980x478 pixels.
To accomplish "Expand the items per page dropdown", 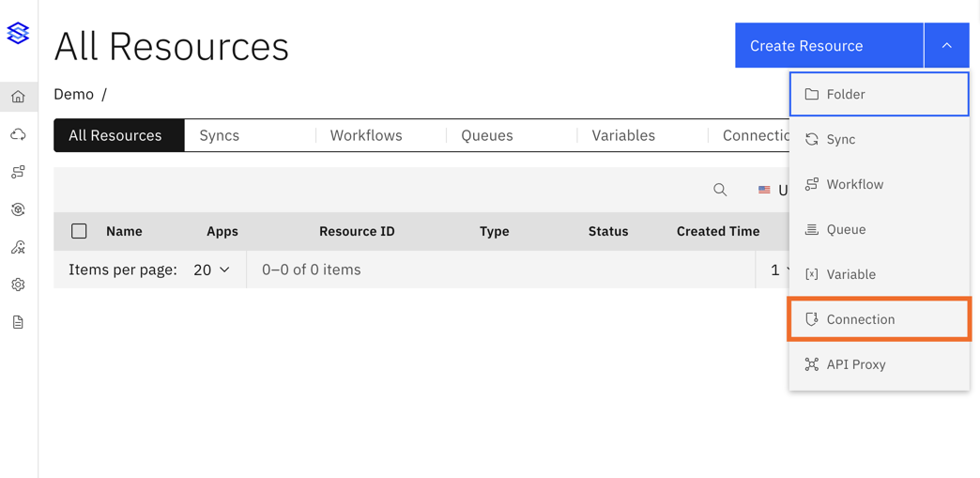I will click(211, 270).
